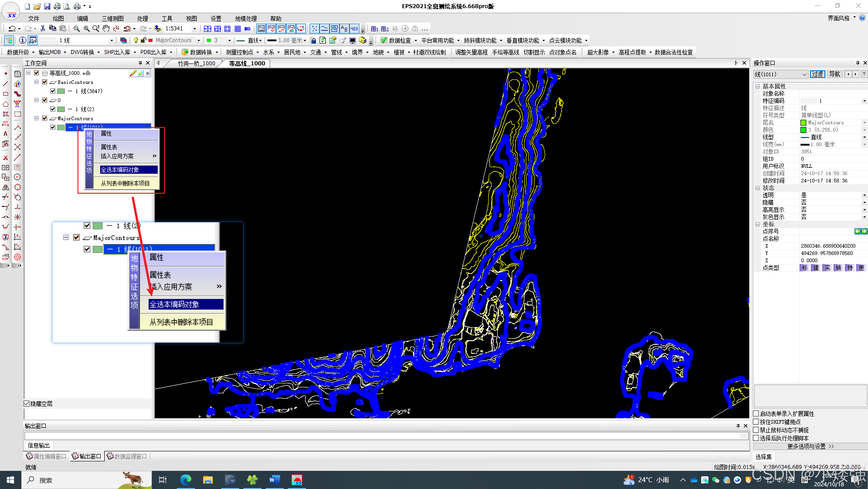Zoom in on the map view
This screenshot has width=868, height=489.
86,29
